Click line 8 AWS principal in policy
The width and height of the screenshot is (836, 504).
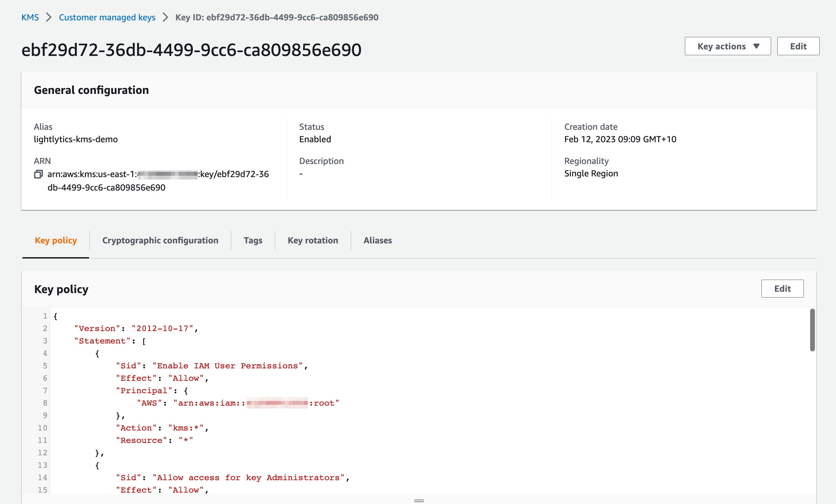point(238,403)
